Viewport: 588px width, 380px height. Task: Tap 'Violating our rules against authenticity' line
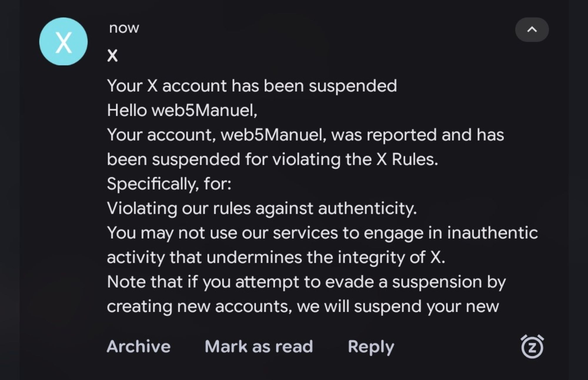(x=262, y=208)
